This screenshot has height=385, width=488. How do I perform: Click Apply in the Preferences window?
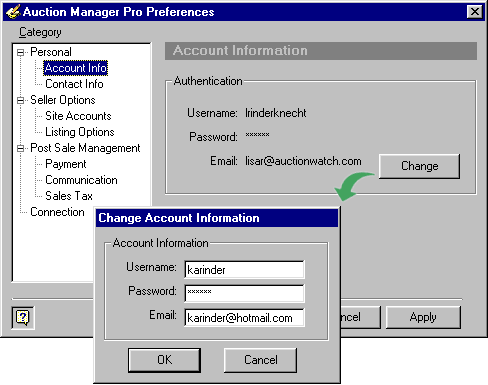click(x=423, y=317)
